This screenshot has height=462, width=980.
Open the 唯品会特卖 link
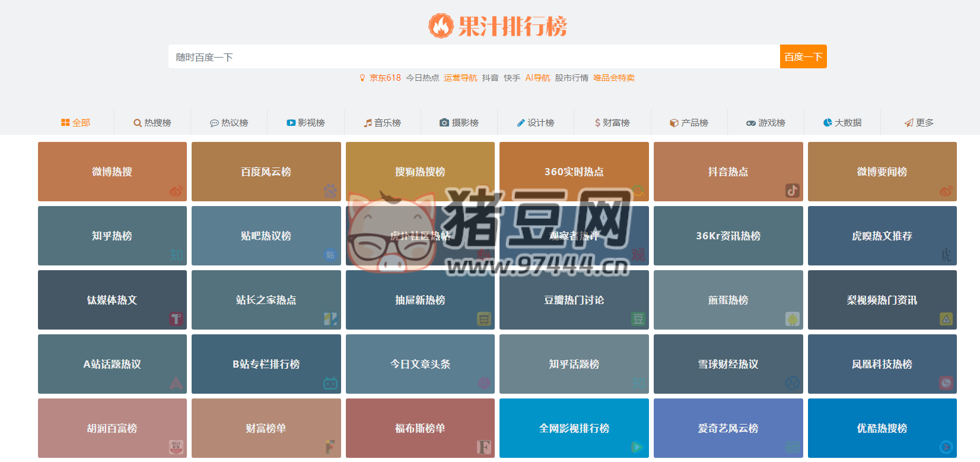tap(614, 78)
